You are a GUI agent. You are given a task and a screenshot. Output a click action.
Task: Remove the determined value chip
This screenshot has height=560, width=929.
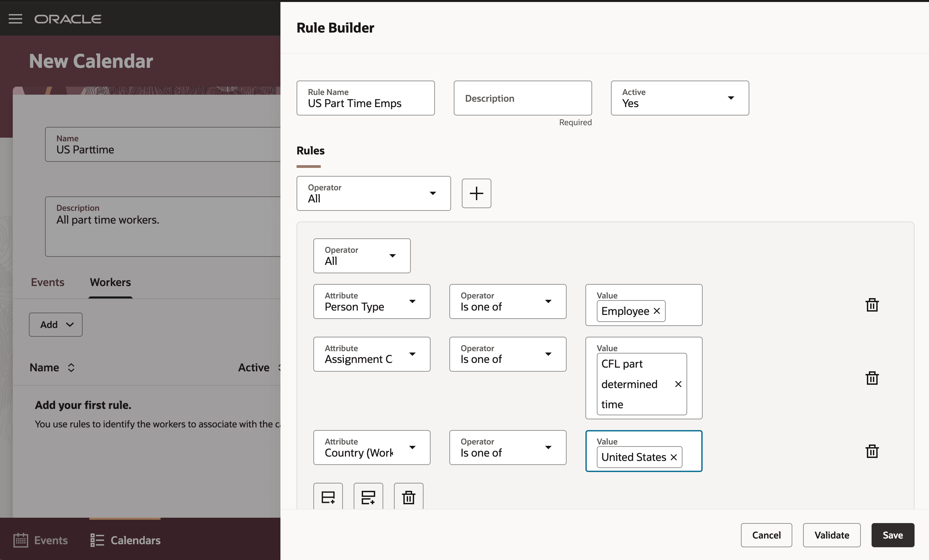[x=678, y=384]
